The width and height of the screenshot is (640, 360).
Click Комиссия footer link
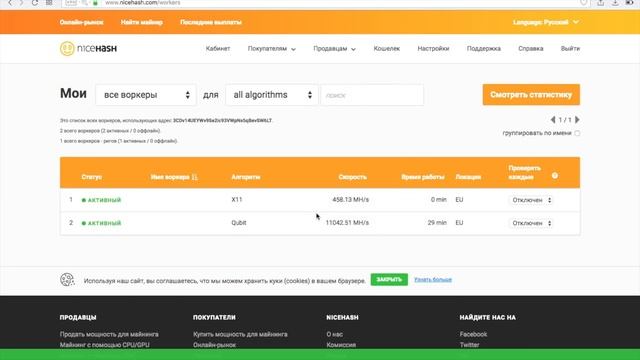coord(341,344)
